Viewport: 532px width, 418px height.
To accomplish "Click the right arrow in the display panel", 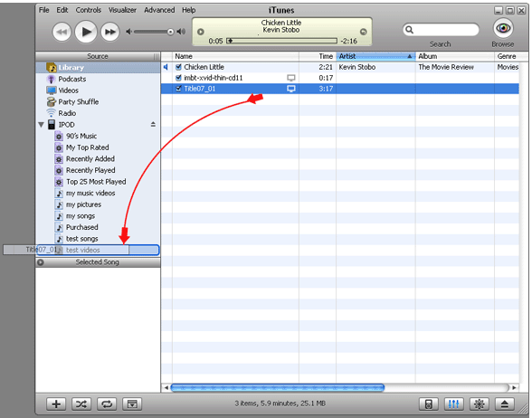I will [364, 32].
